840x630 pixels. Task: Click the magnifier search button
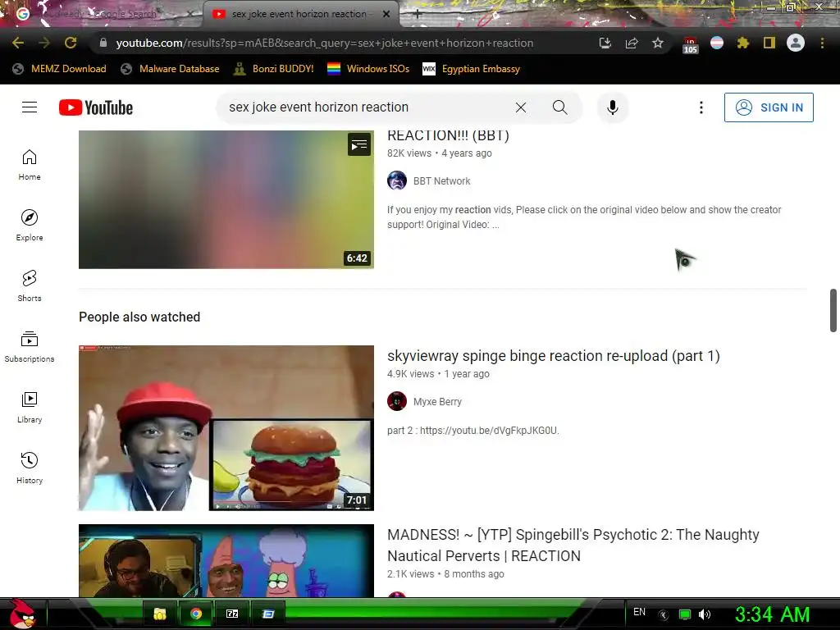click(x=559, y=107)
